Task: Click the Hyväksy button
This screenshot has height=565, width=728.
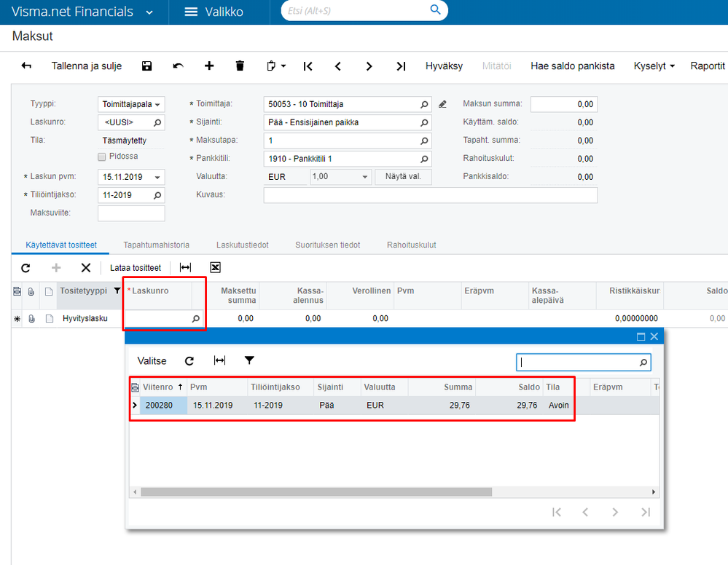Action: pos(444,66)
